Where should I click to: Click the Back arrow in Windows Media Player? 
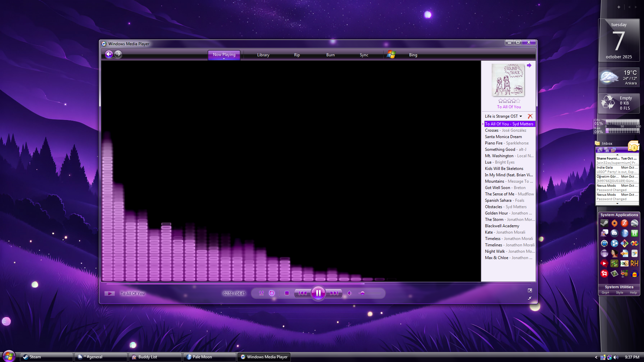tap(109, 54)
